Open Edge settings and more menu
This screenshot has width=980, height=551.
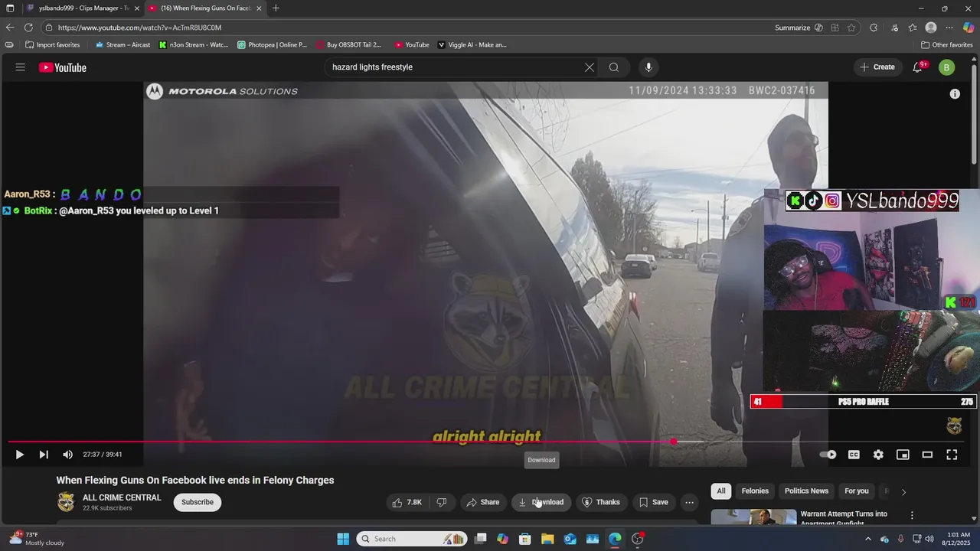[949, 28]
